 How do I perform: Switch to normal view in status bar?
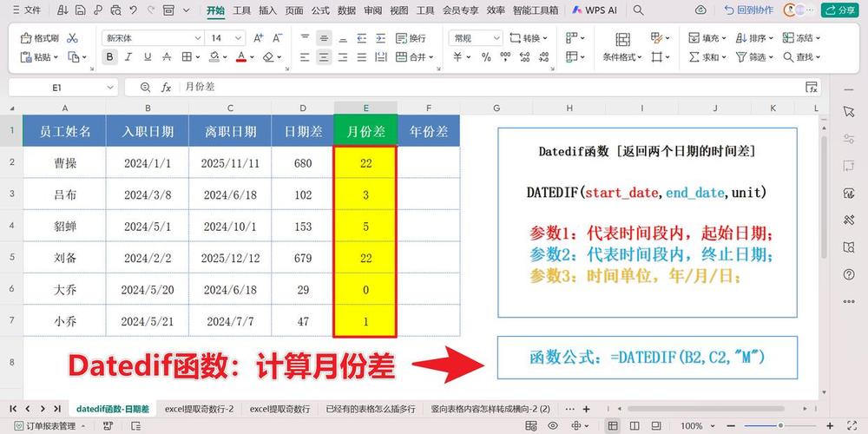click(613, 425)
